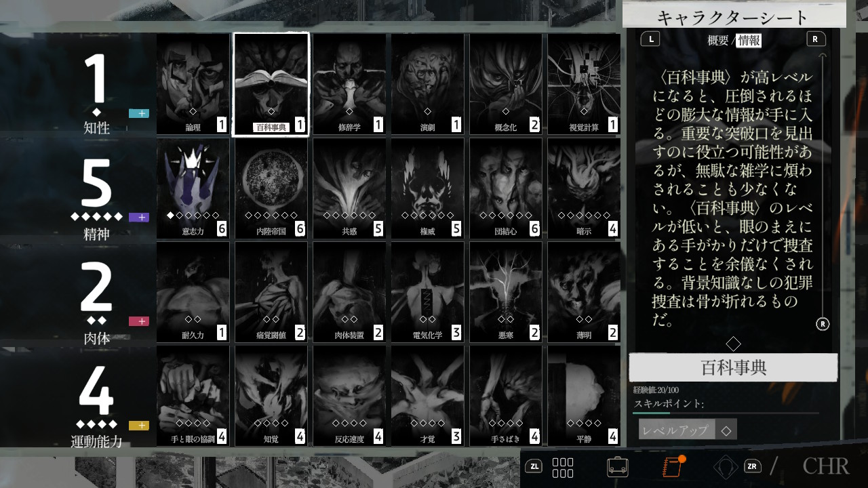The height and width of the screenshot is (488, 868).
Task: Pick the 悪寒 skill card
Action: click(x=506, y=292)
